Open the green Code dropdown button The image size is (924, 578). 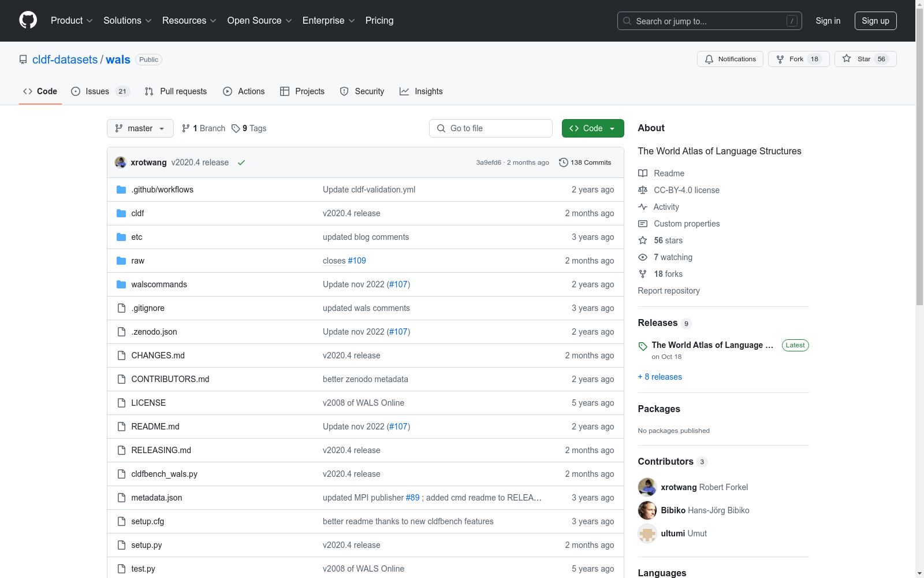pyautogui.click(x=593, y=128)
